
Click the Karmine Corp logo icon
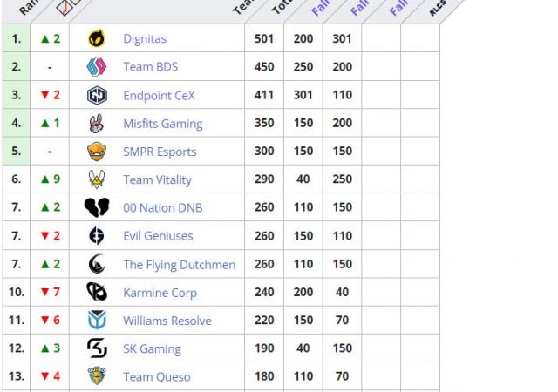(97, 293)
